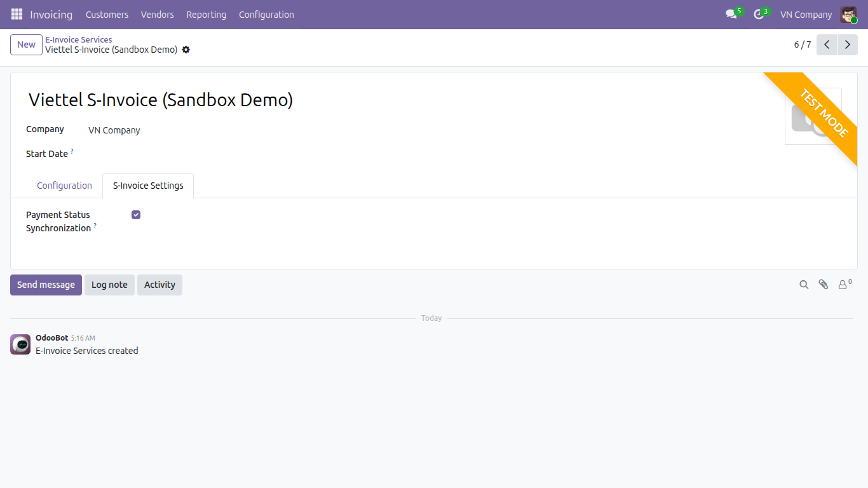The width and height of the screenshot is (868, 488).
Task: Open the gear actions menu beside record name
Action: tap(186, 50)
